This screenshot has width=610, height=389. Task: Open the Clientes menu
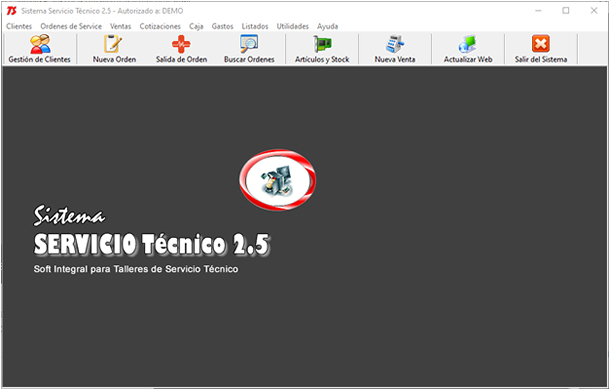coord(19,26)
